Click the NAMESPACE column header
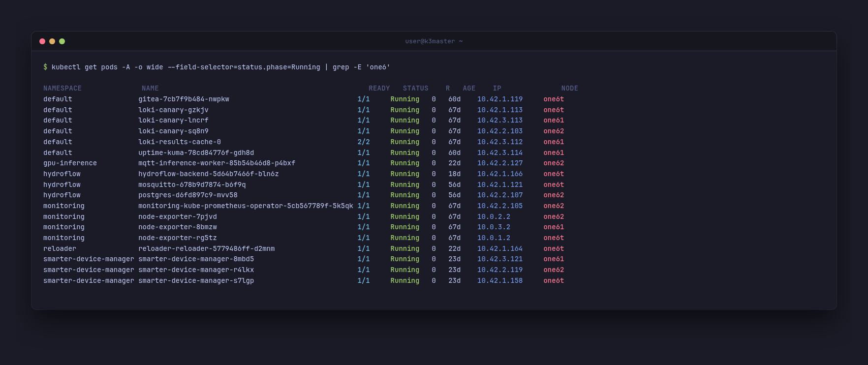Image resolution: width=868 pixels, height=365 pixels. click(62, 89)
